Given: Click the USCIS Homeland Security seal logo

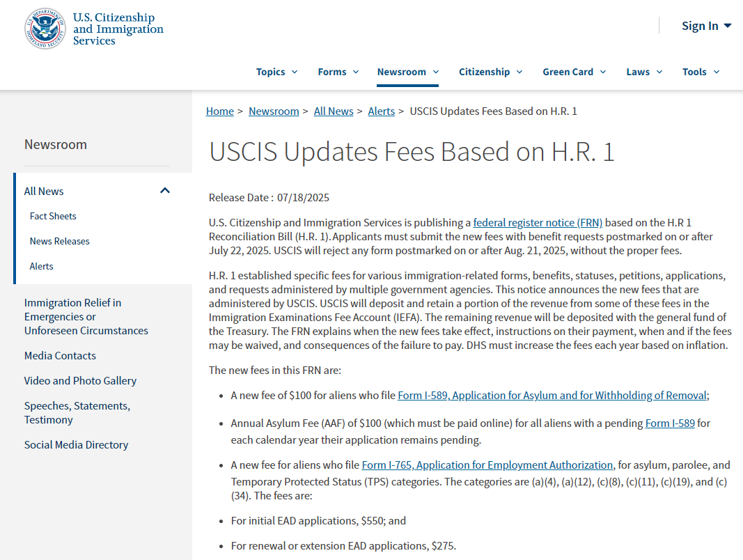Looking at the screenshot, I should 47,29.
